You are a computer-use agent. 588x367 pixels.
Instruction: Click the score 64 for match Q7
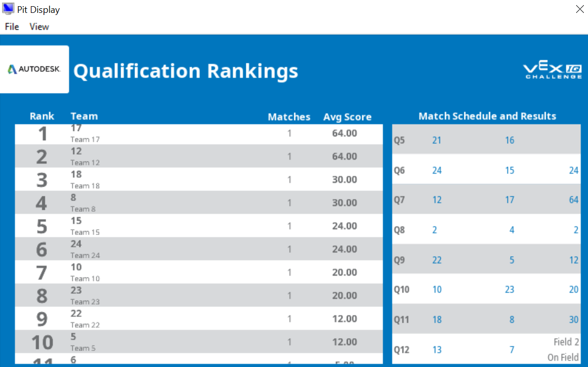click(x=573, y=199)
